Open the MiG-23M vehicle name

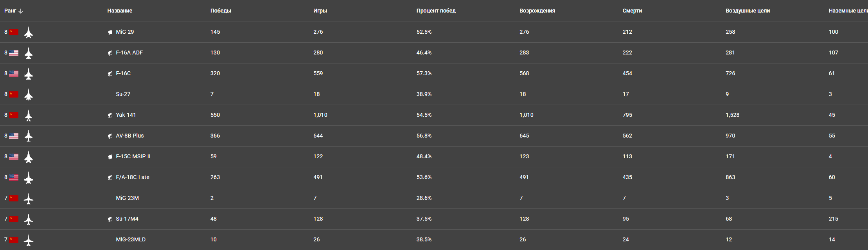(127, 198)
